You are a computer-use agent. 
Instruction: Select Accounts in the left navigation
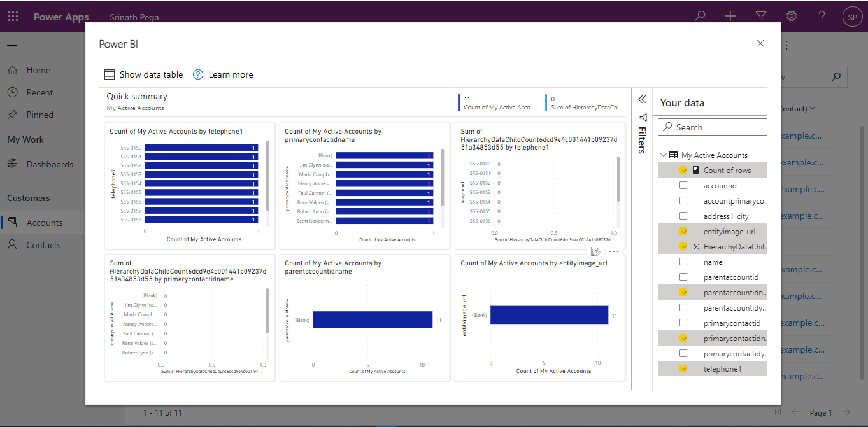(44, 223)
